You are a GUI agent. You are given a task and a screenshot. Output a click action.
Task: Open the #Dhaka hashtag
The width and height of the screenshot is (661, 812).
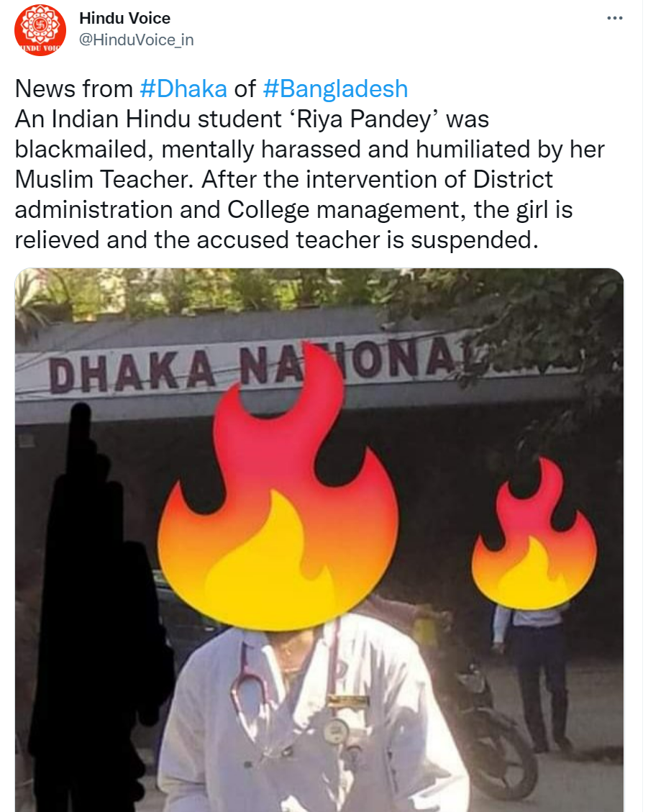pyautogui.click(x=183, y=88)
